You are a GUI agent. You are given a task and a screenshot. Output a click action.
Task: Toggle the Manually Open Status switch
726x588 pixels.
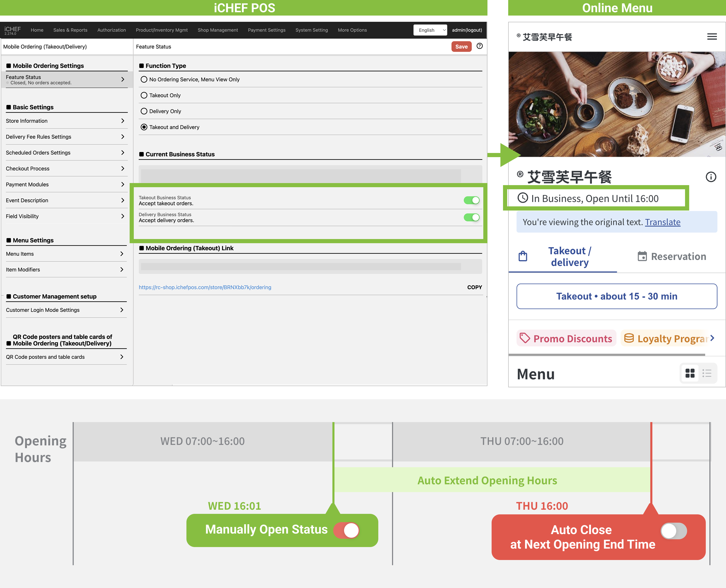point(346,530)
